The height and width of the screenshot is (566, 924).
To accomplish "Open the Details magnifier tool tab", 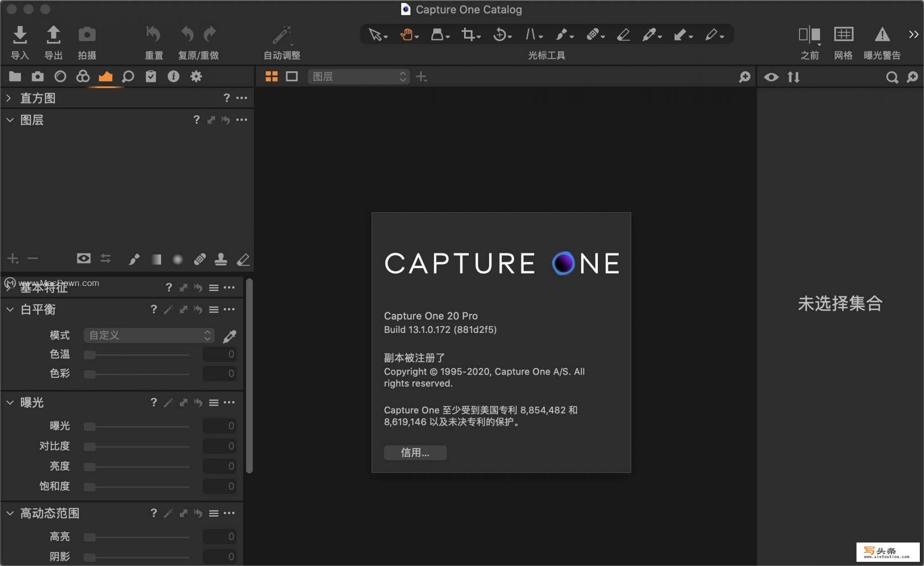I will pos(128,76).
